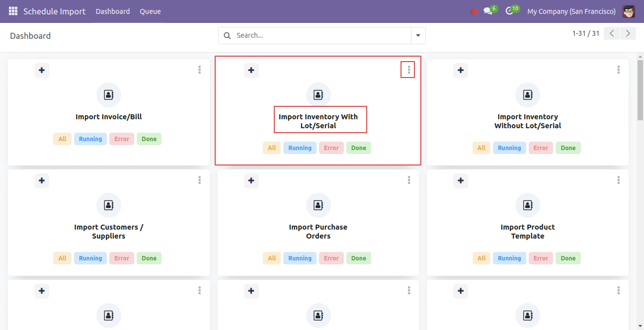Open the activities clock icon with badge 10

coord(509,11)
